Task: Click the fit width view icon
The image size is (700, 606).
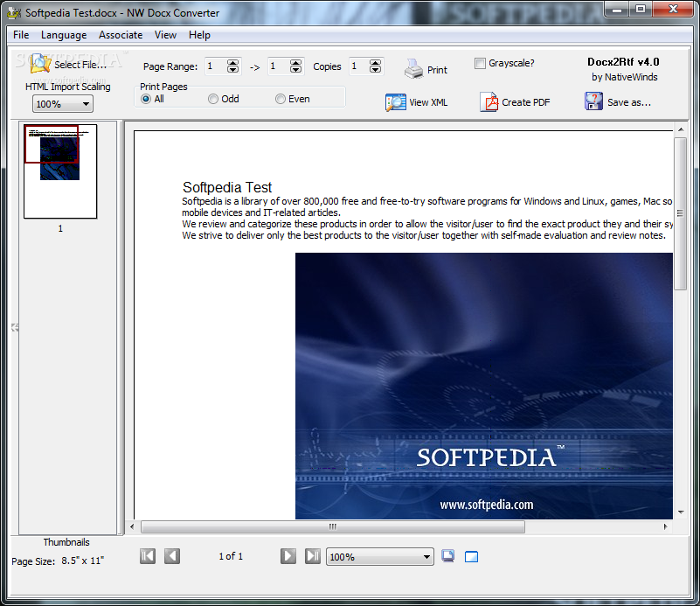Action: point(471,557)
